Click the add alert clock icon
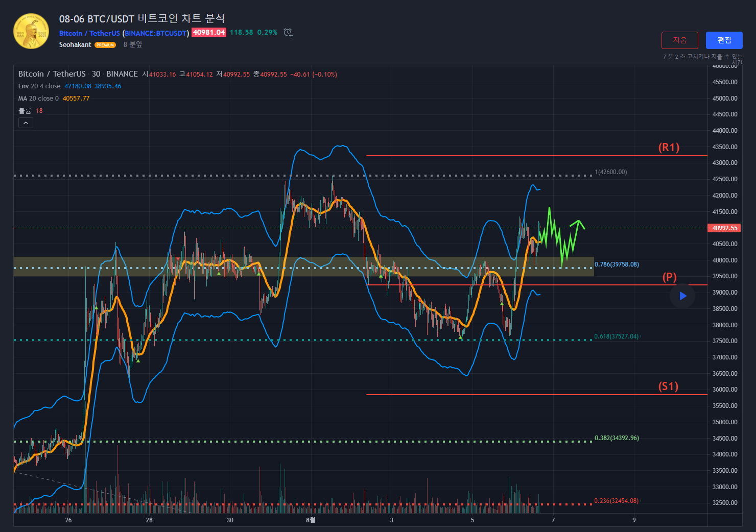 [x=288, y=33]
